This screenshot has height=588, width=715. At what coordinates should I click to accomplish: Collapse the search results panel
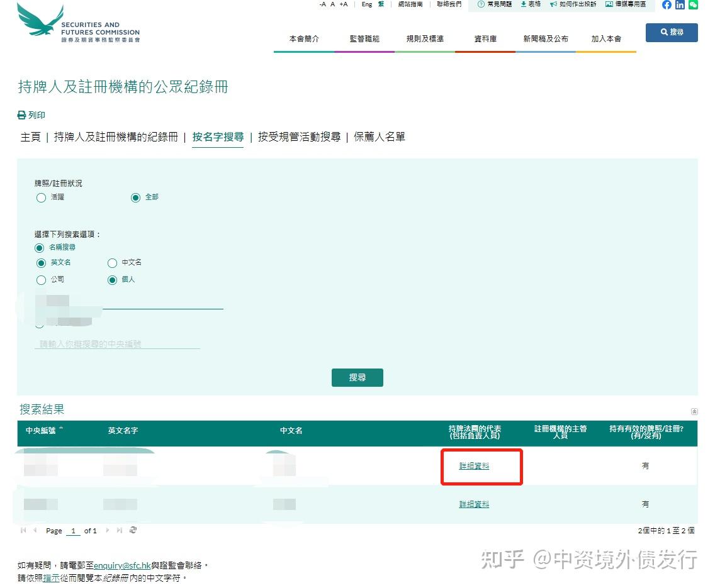pyautogui.click(x=694, y=411)
